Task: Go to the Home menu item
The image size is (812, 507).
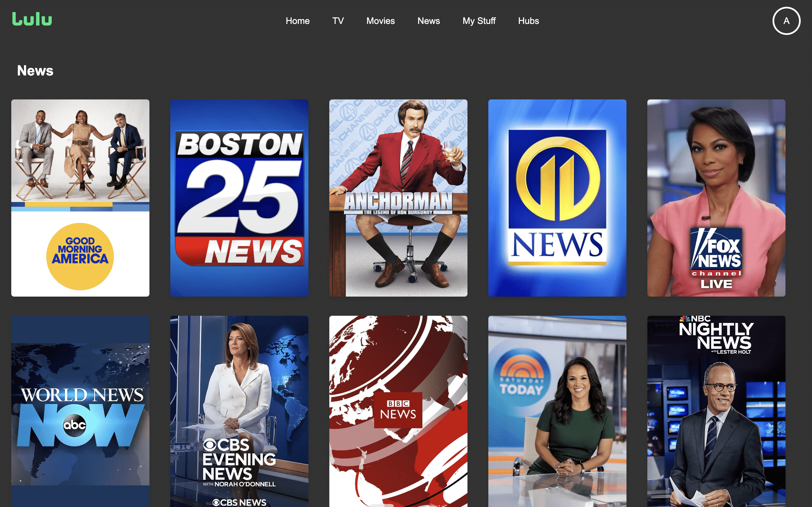Action: click(x=297, y=21)
